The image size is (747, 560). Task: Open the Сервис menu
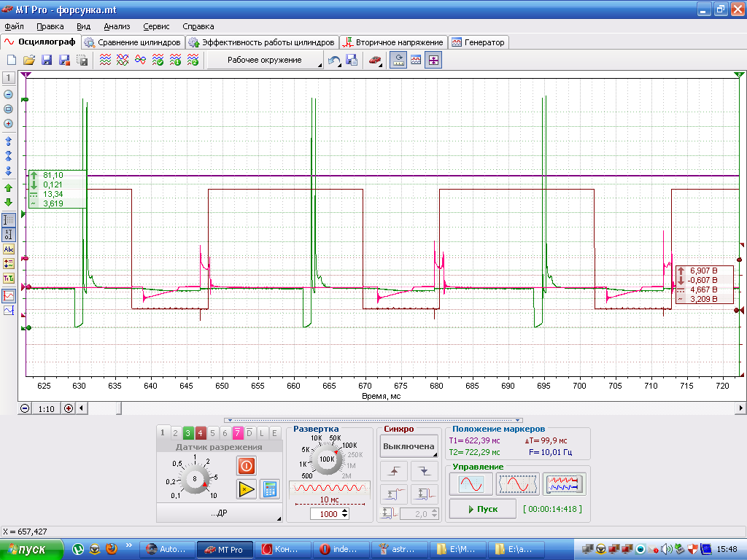pyautogui.click(x=156, y=27)
